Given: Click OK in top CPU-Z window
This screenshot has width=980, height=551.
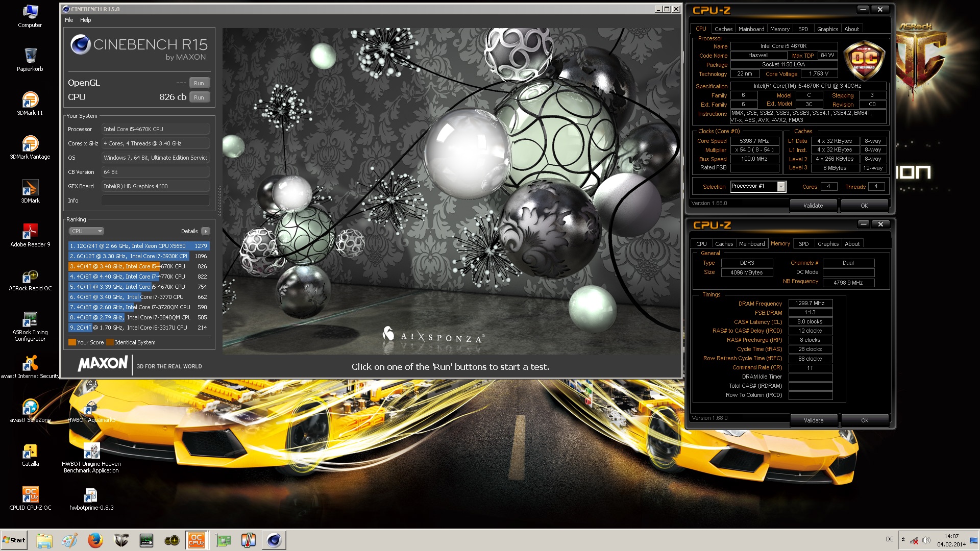Looking at the screenshot, I should point(864,206).
